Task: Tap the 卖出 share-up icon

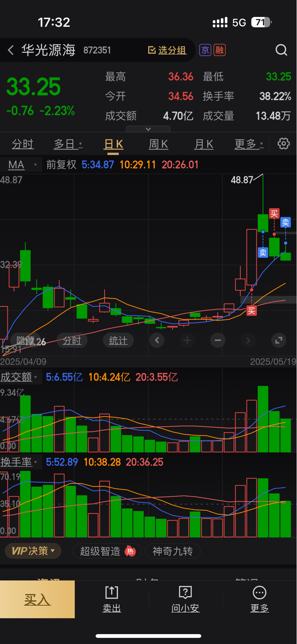Action: [x=112, y=592]
